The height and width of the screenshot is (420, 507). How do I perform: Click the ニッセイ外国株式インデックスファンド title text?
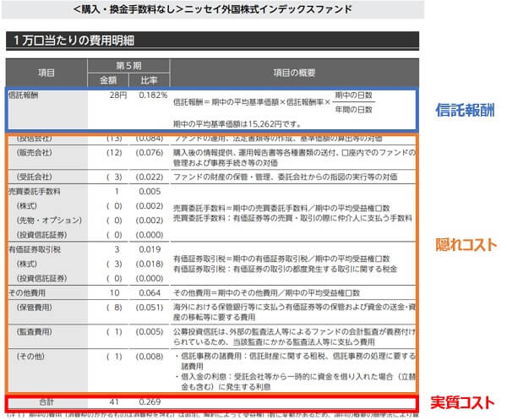pyautogui.click(x=213, y=9)
